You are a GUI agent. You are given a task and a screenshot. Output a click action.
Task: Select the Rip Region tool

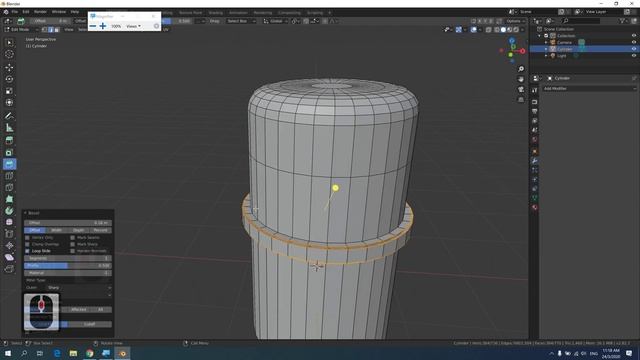coord(9,269)
